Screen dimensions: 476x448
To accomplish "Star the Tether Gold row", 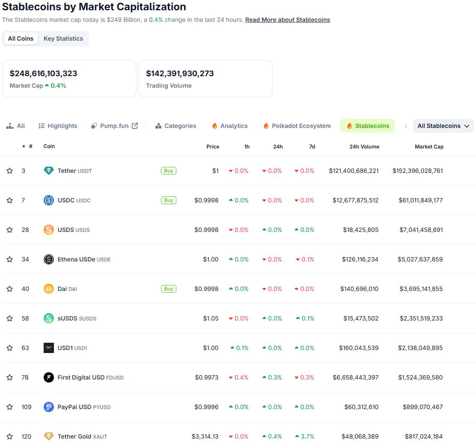I will click(x=10, y=436).
